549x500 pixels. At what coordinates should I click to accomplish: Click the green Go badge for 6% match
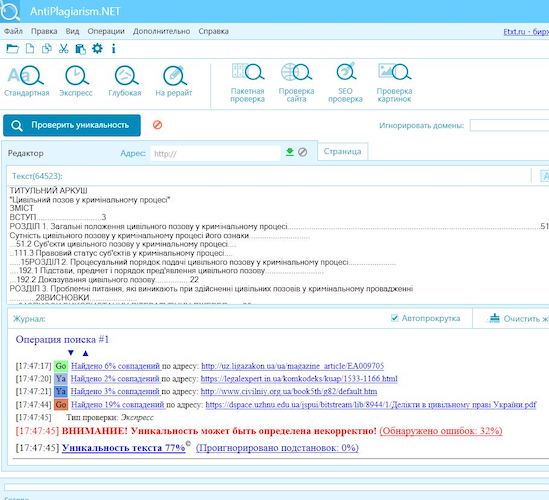pyautogui.click(x=61, y=366)
